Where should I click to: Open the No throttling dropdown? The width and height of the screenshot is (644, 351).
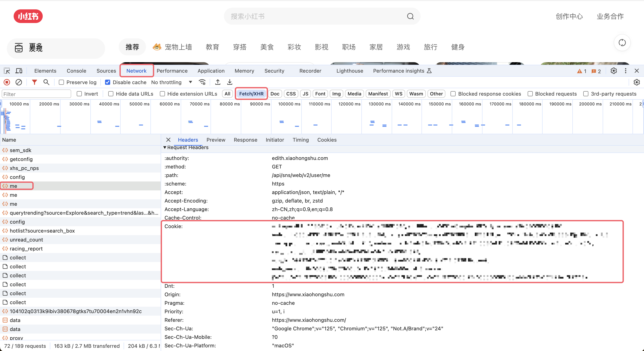pyautogui.click(x=172, y=82)
